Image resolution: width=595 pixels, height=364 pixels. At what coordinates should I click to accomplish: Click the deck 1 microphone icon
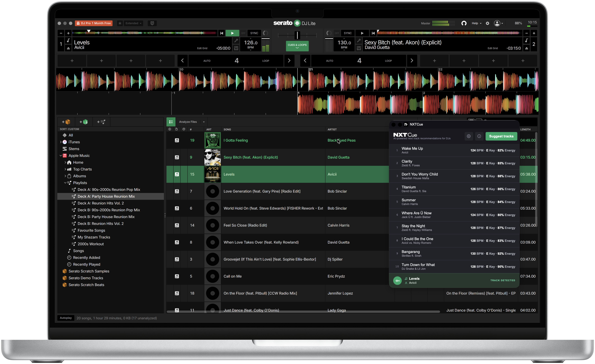coord(236,40)
